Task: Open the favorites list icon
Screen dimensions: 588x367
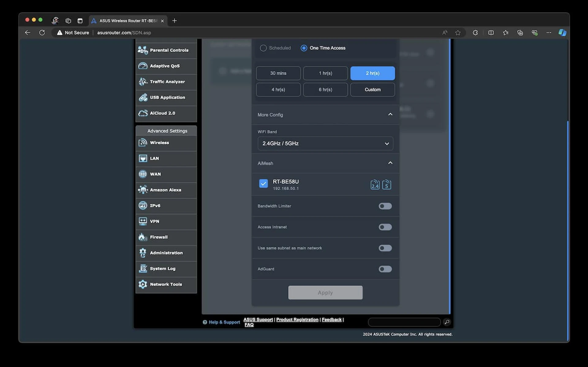Action: 506,32
